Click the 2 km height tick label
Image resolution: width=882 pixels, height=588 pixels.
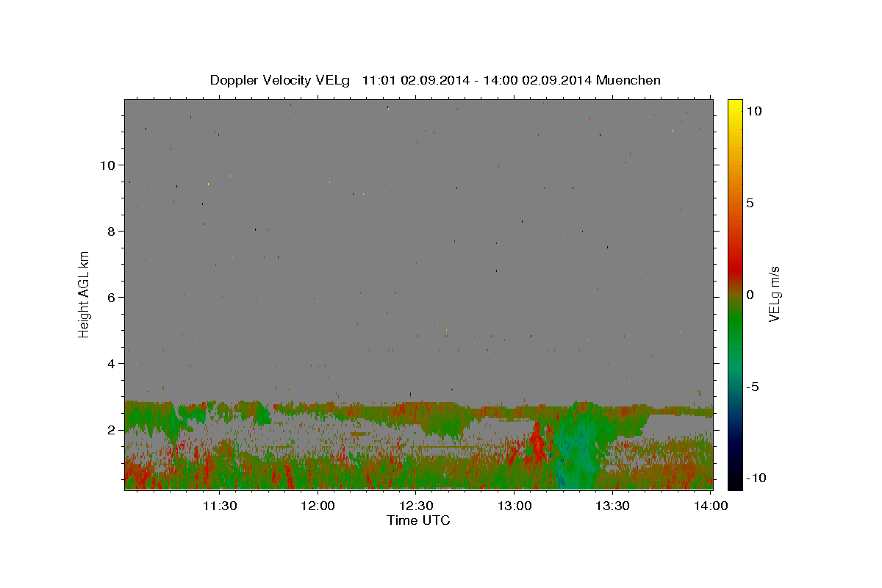[x=112, y=430]
